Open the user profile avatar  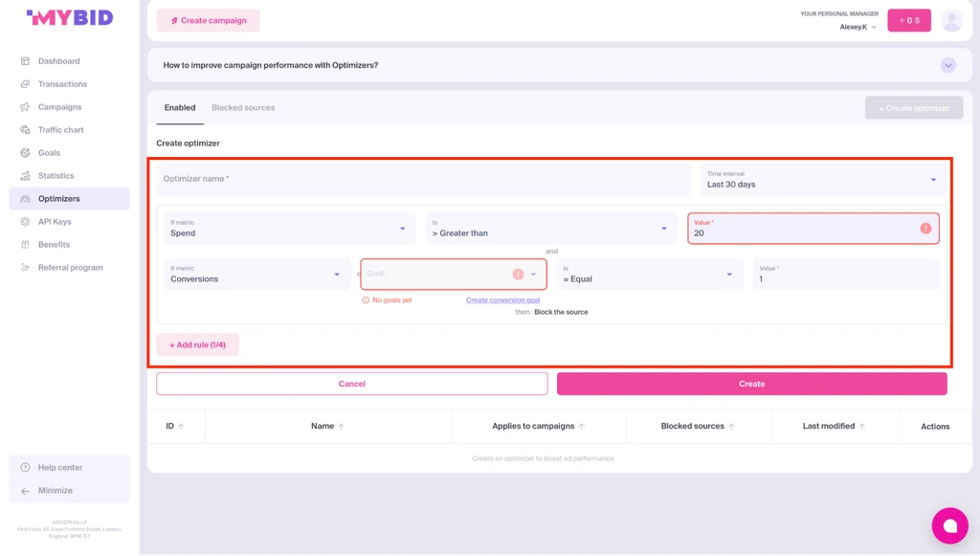(951, 21)
